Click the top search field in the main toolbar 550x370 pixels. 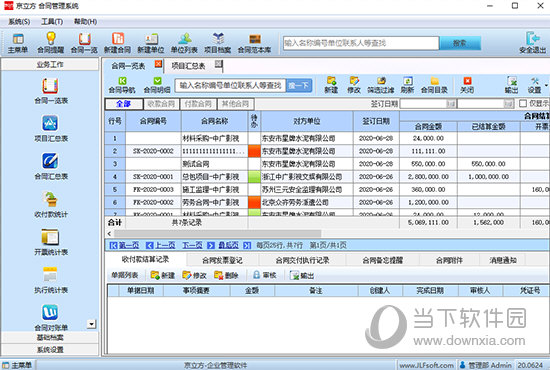tap(361, 43)
